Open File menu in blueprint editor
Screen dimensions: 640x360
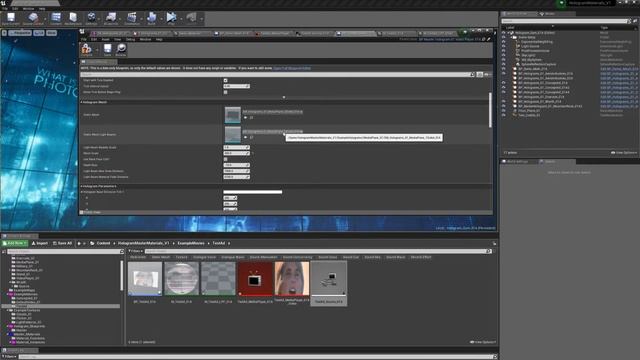point(84,39)
